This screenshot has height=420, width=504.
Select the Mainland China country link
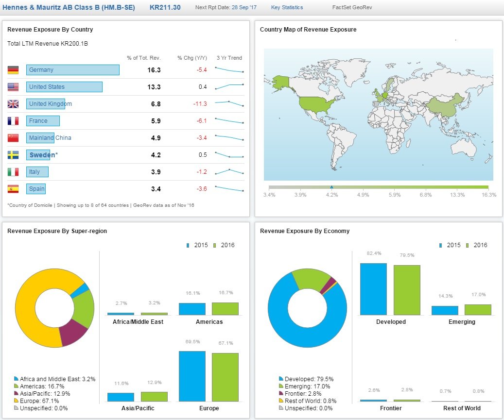pyautogui.click(x=50, y=138)
